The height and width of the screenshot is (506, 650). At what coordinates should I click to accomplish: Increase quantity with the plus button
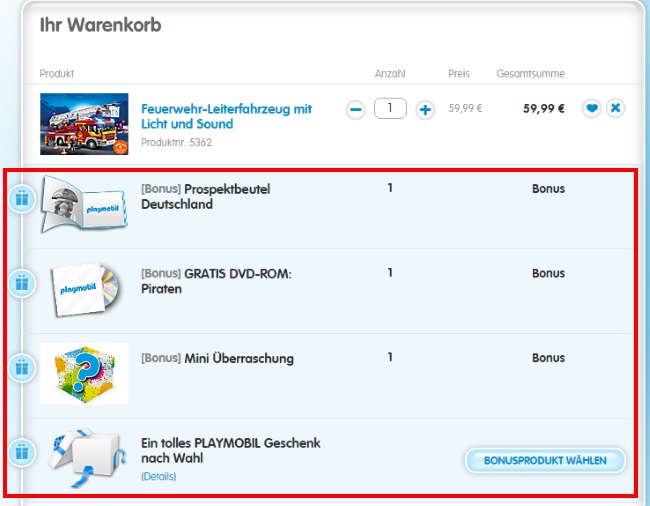pos(425,110)
